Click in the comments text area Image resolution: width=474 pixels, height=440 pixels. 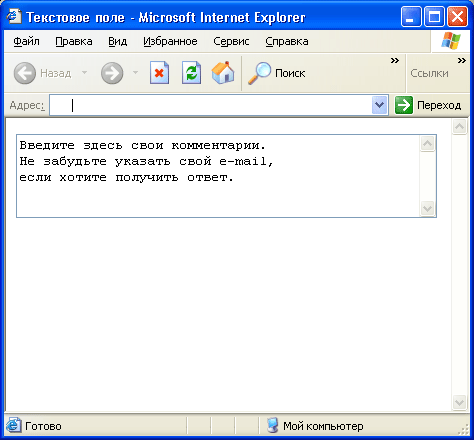tap(218, 176)
